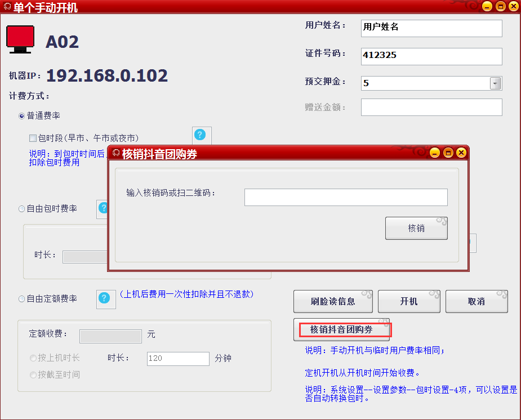Select the 自由定额费率 radio option
The image size is (521, 420).
22,299
